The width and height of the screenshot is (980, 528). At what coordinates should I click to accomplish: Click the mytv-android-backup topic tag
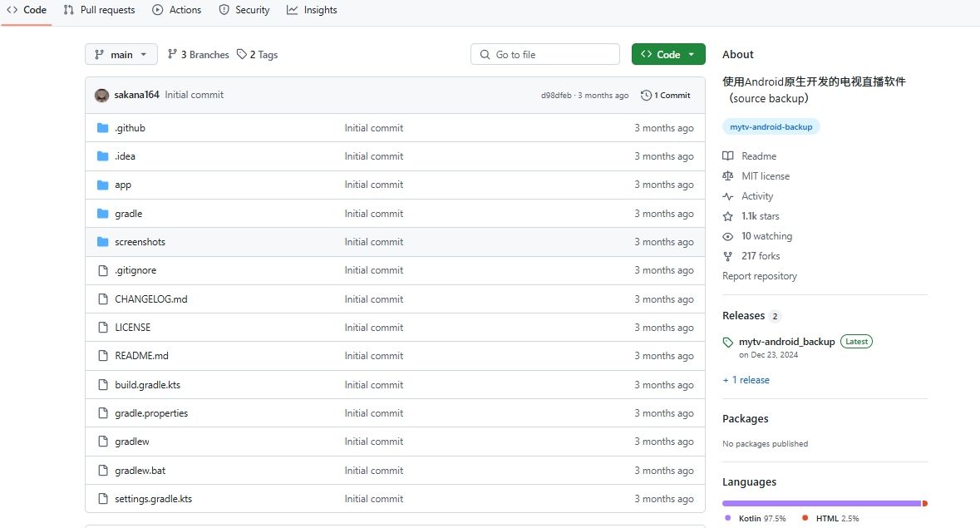(771, 127)
